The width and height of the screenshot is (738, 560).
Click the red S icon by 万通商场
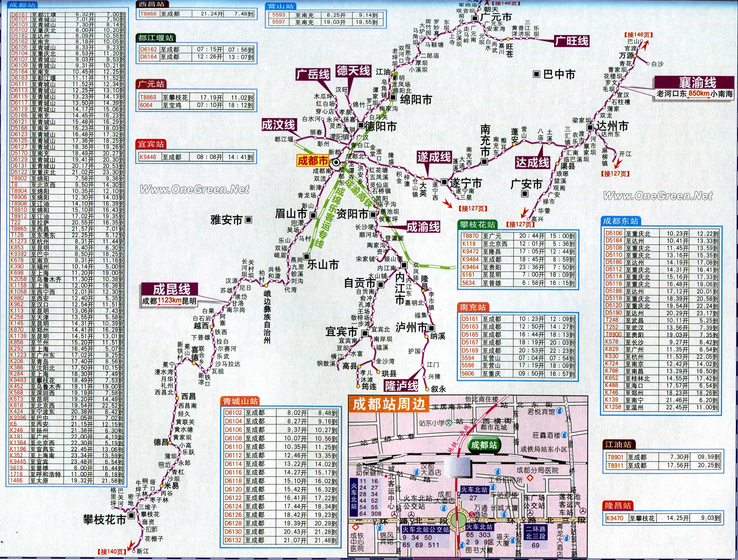pyautogui.click(x=471, y=515)
